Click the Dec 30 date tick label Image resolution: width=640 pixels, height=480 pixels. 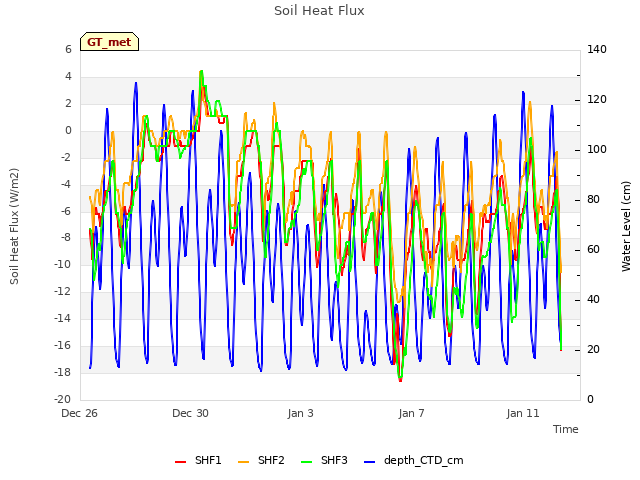[190, 413]
